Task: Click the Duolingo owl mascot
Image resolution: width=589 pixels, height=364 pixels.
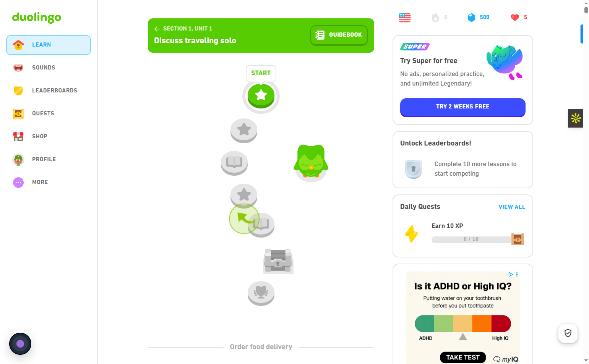Action: 311,162
